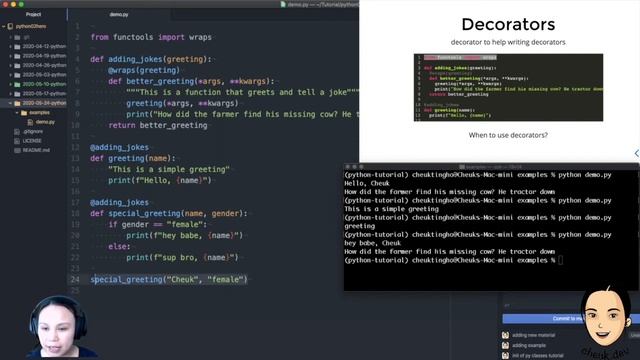
Task: Click the demo.py file icon in tree
Action: coord(30,122)
